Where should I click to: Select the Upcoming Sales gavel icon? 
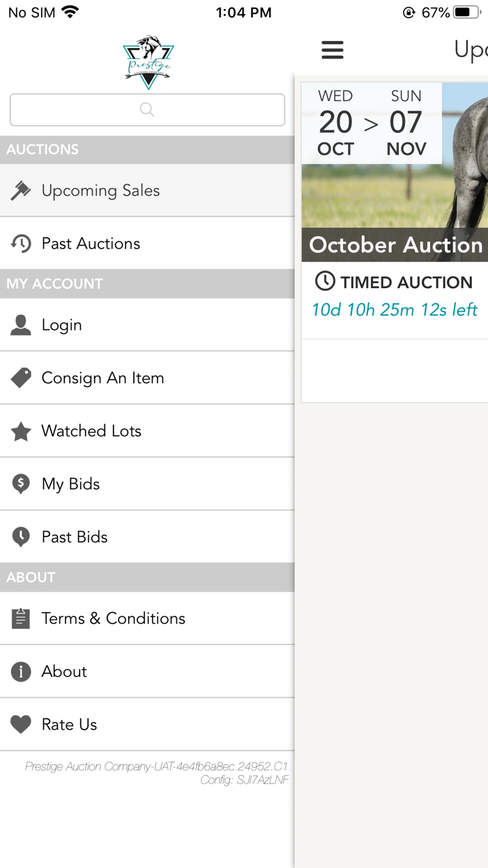21,190
